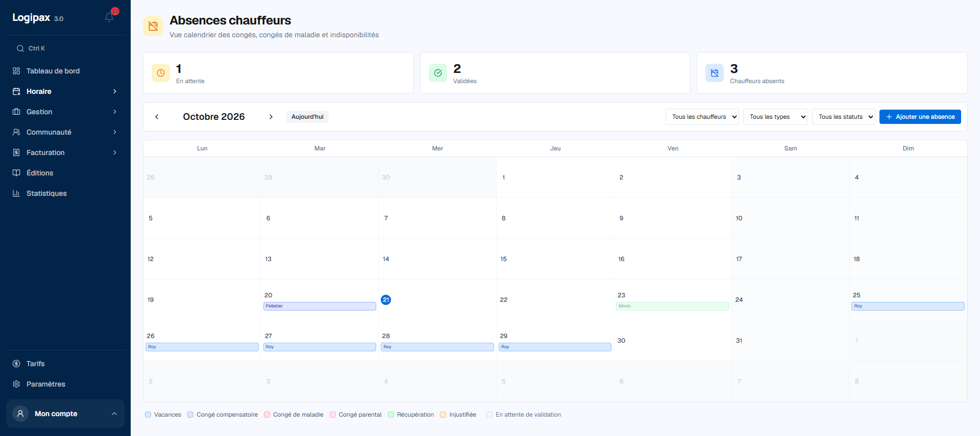Click the search magnifier icon

(x=20, y=48)
